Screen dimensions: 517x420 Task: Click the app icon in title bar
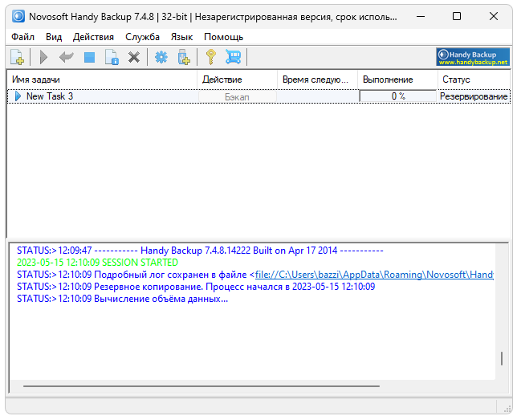(x=18, y=16)
